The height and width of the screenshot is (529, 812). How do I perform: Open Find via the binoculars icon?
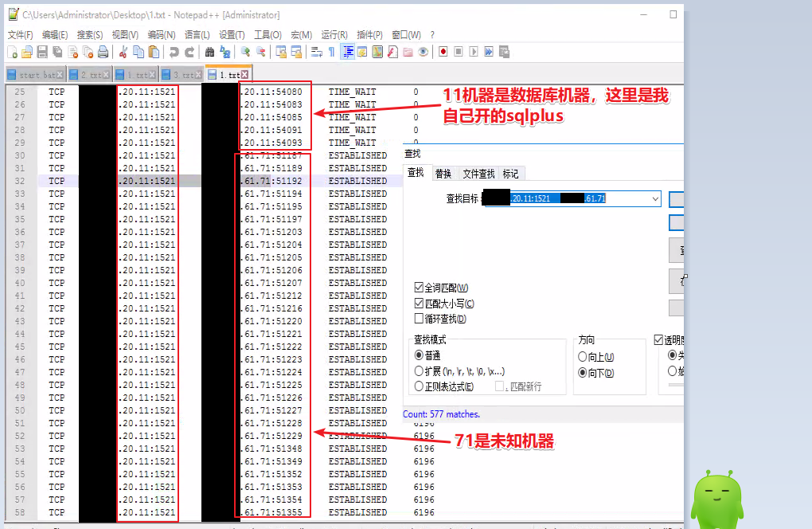pyautogui.click(x=210, y=52)
